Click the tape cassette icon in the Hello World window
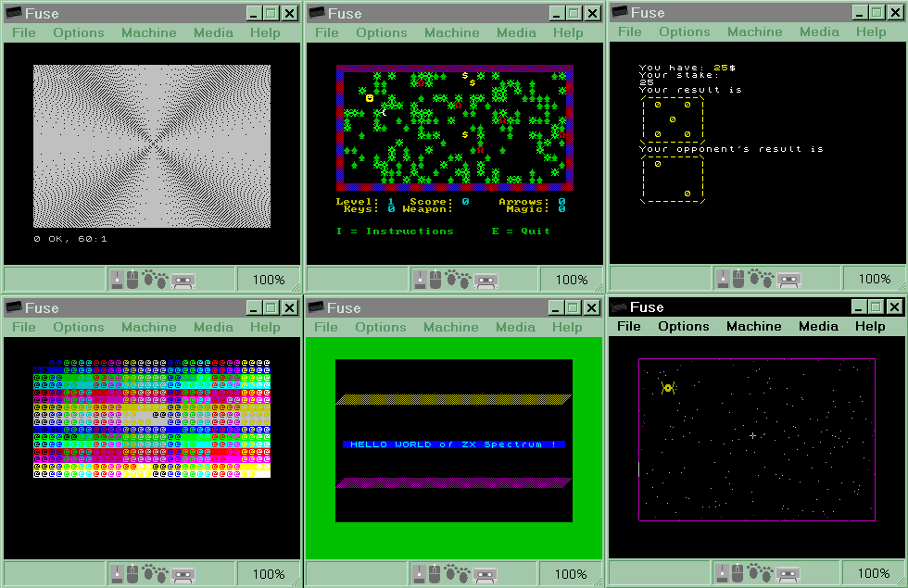 [x=486, y=575]
